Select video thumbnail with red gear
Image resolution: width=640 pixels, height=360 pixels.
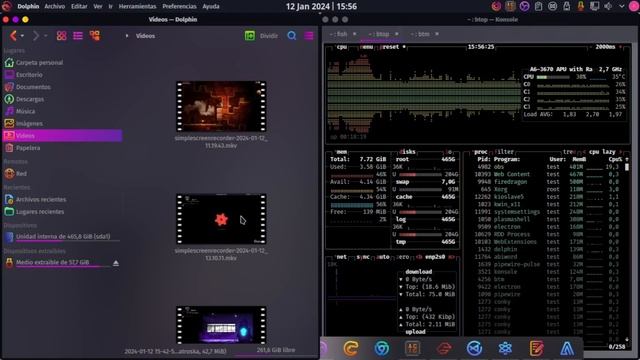(x=221, y=219)
